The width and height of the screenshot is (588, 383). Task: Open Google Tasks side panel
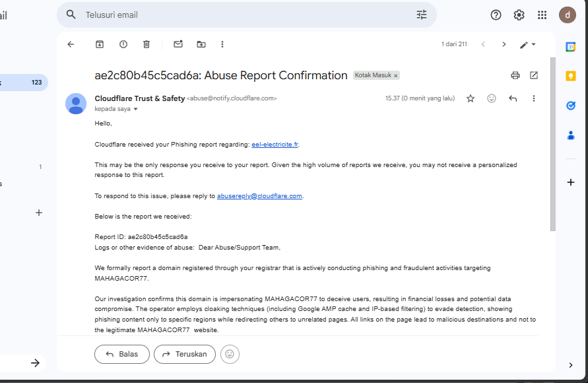click(x=570, y=106)
